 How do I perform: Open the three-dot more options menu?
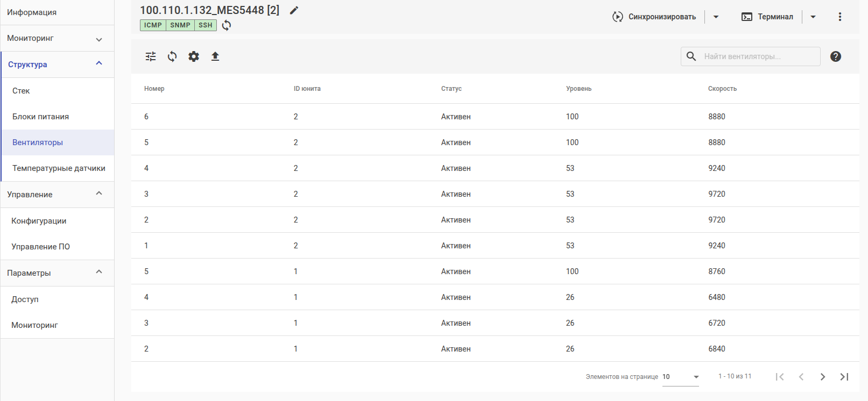click(839, 17)
